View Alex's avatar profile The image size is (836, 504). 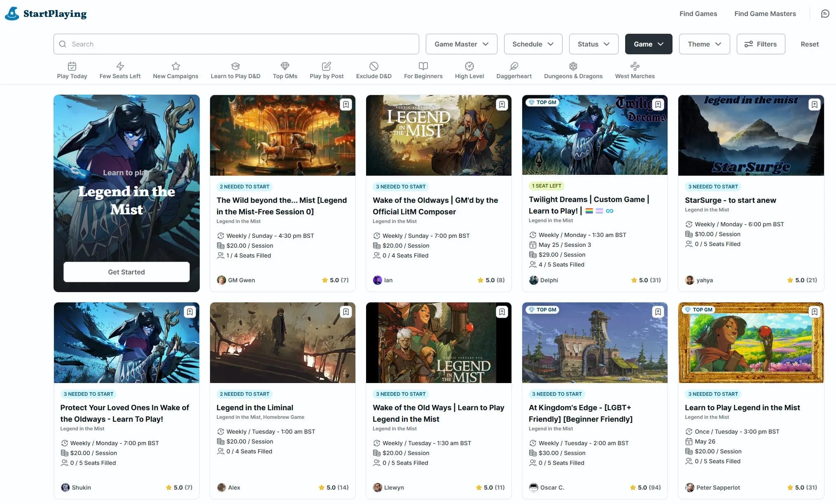[222, 488]
